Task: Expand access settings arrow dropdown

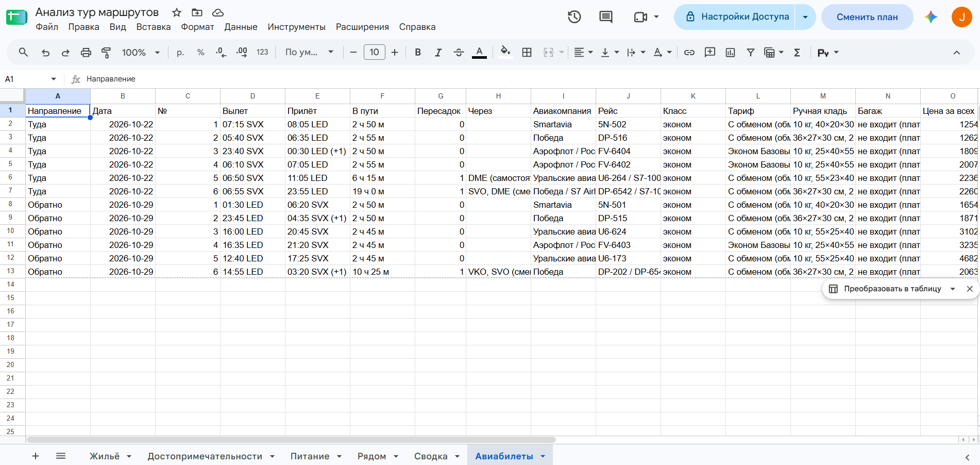Action: 805,17
